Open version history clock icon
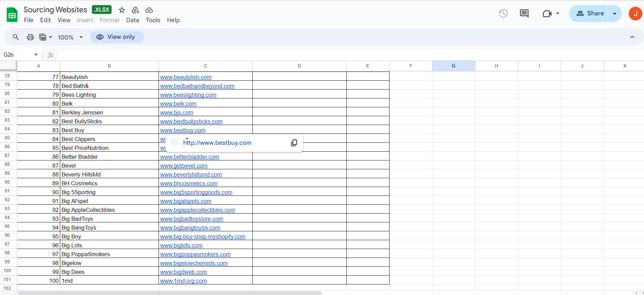The image size is (644, 295). tap(503, 14)
